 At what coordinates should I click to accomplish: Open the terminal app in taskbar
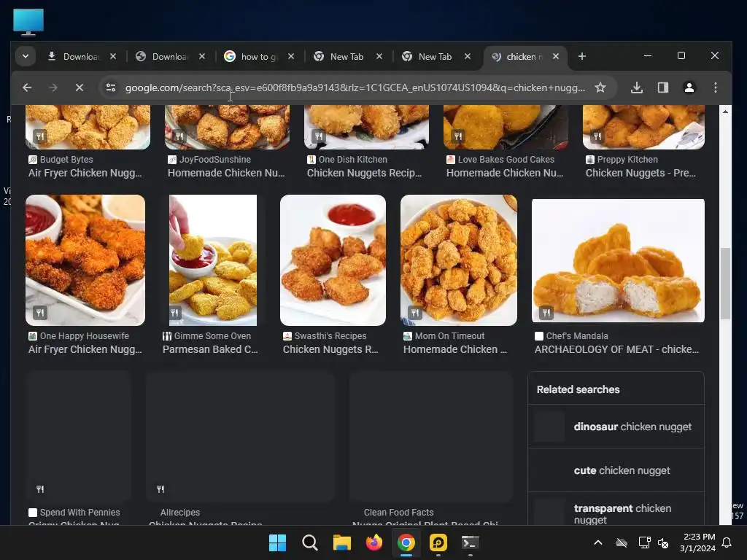[x=471, y=542]
